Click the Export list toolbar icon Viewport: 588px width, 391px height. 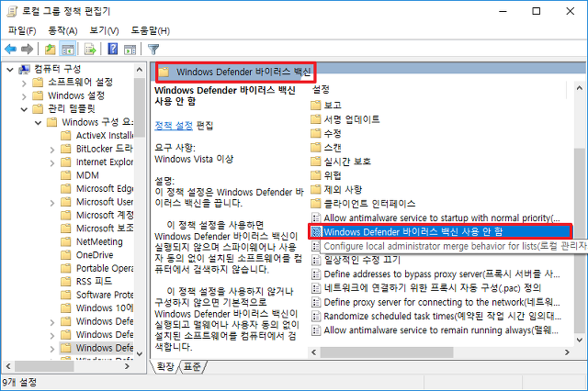click(x=90, y=49)
